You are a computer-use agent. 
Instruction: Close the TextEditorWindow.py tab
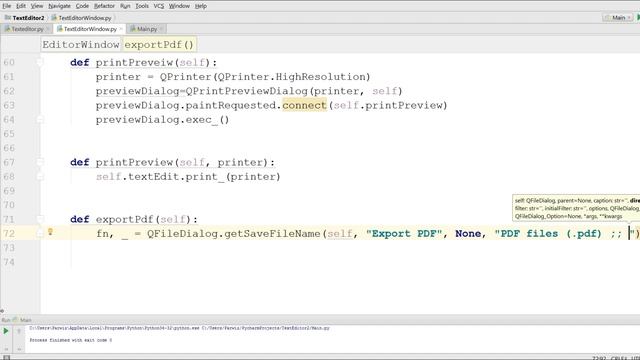tap(121, 29)
